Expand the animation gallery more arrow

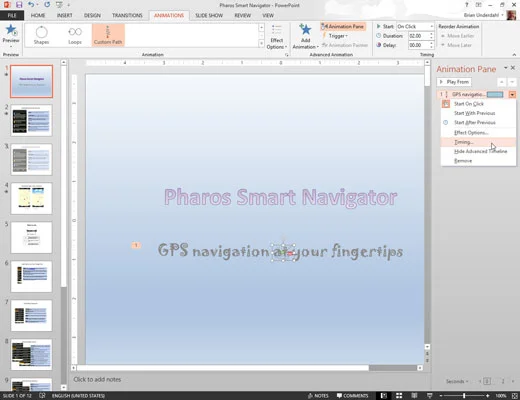(261, 44)
